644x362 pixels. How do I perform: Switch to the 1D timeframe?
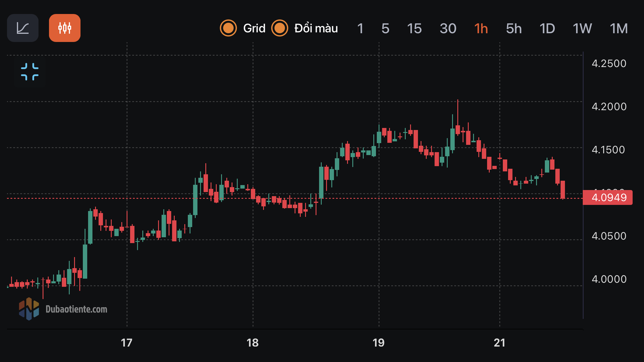tap(547, 29)
